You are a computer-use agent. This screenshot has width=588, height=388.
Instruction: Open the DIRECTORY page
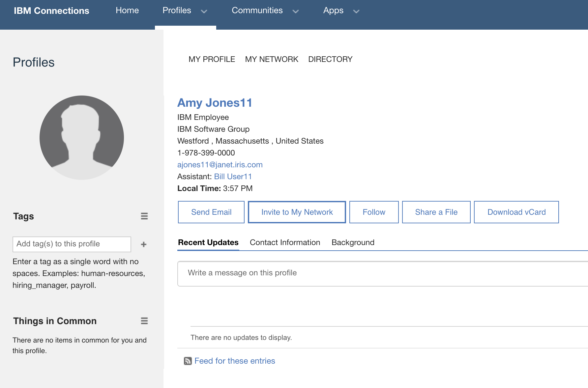tap(330, 59)
